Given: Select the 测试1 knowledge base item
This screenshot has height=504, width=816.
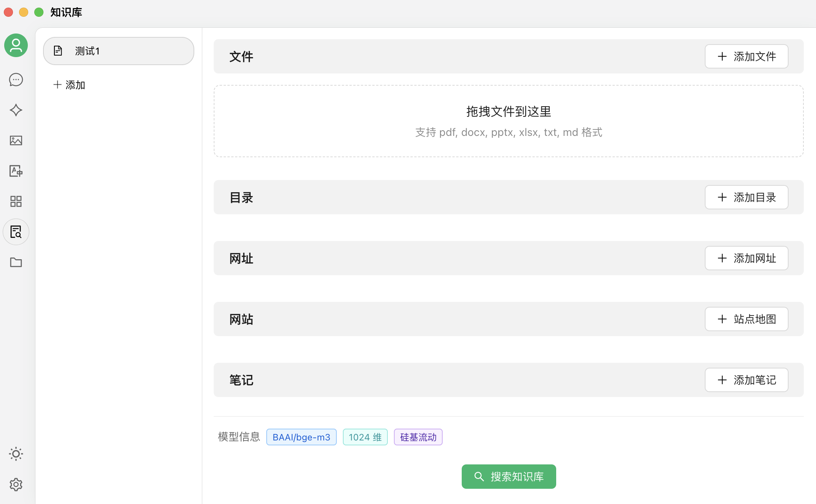Looking at the screenshot, I should (x=118, y=51).
